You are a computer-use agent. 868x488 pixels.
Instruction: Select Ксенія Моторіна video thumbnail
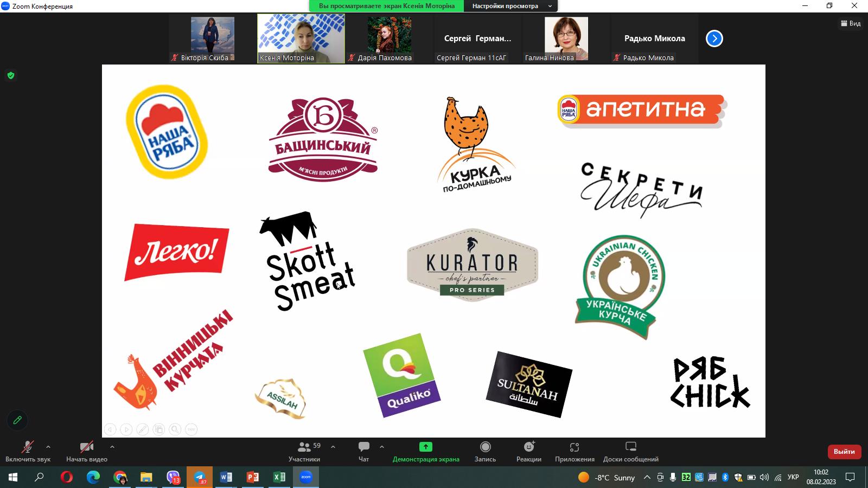pos(301,38)
